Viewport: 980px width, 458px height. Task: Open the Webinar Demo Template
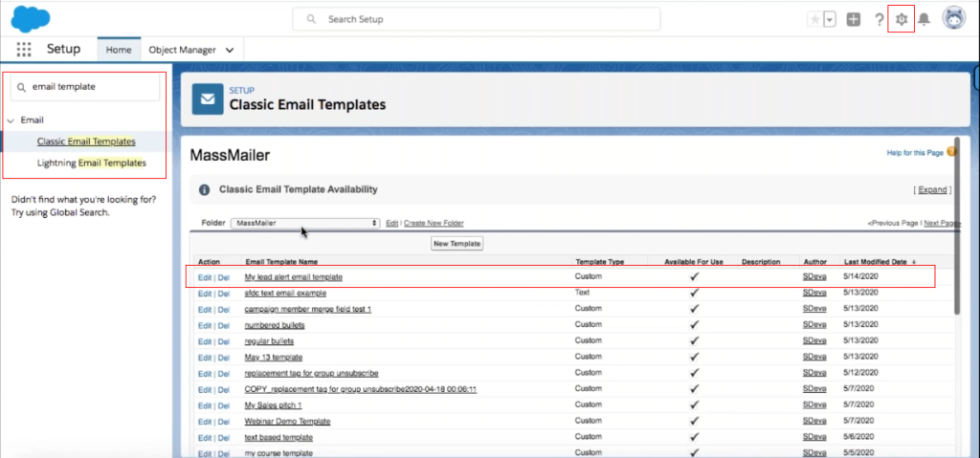pyautogui.click(x=287, y=422)
